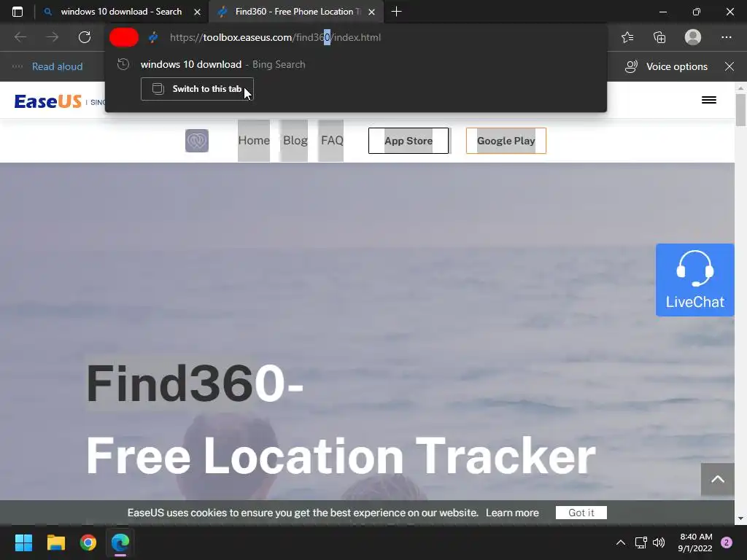Open Edge Settings and more ellipsis menu
Screen dimensions: 747x560
coord(726,37)
